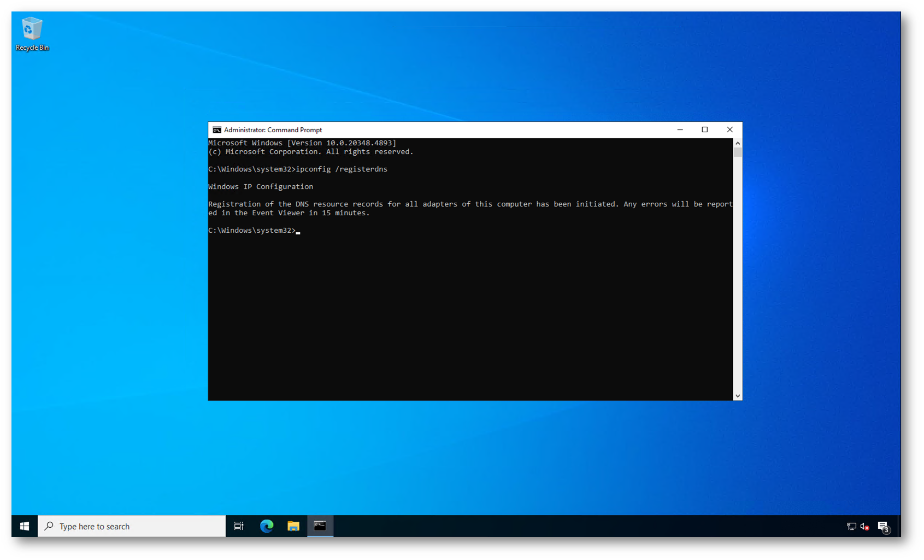Click the 'ipconfig /registerdns' command text

pyautogui.click(x=342, y=169)
